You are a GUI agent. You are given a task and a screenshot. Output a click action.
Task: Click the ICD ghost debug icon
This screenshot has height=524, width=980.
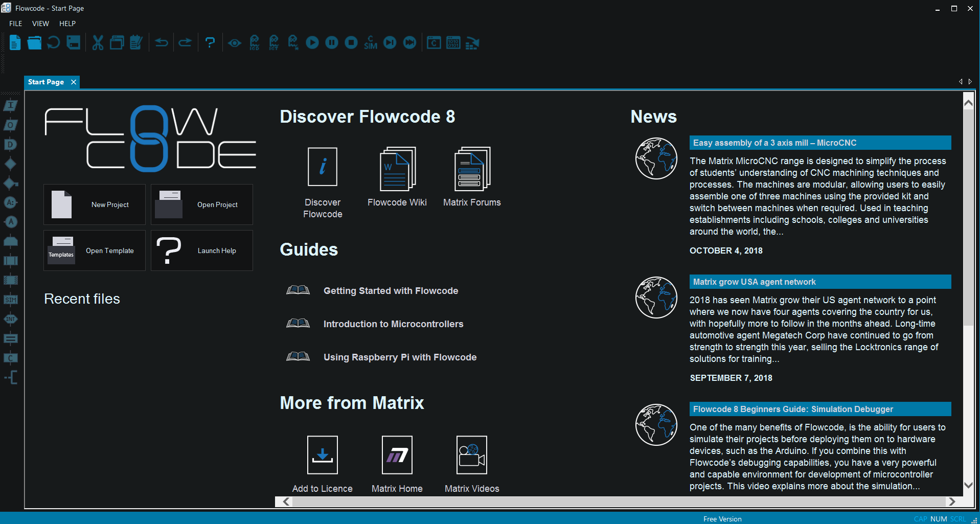coord(255,43)
